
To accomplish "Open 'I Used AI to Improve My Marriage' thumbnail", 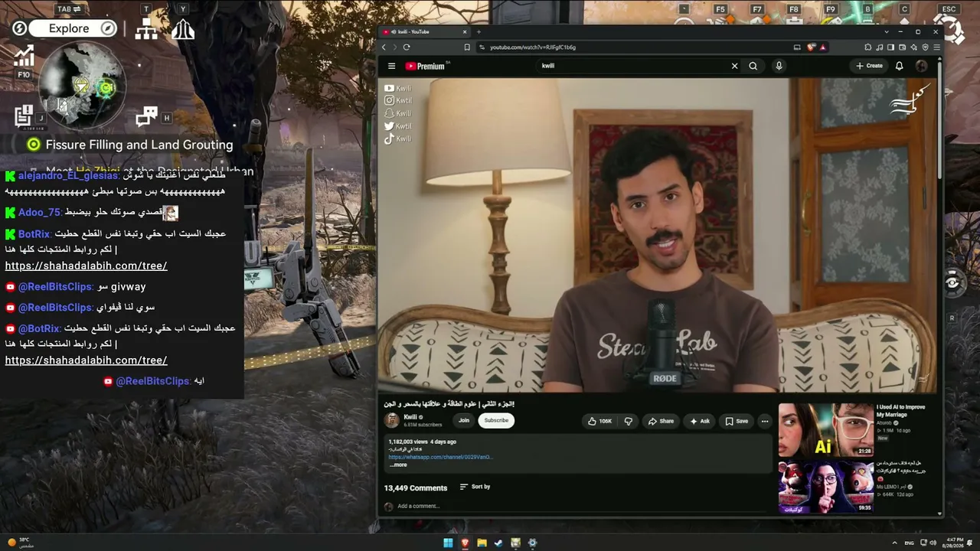I will pos(825,430).
